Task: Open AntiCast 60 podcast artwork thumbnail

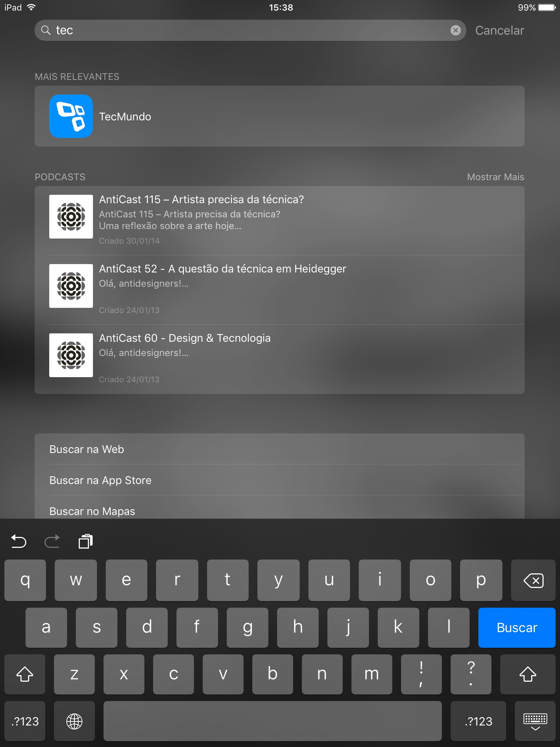Action: click(71, 355)
